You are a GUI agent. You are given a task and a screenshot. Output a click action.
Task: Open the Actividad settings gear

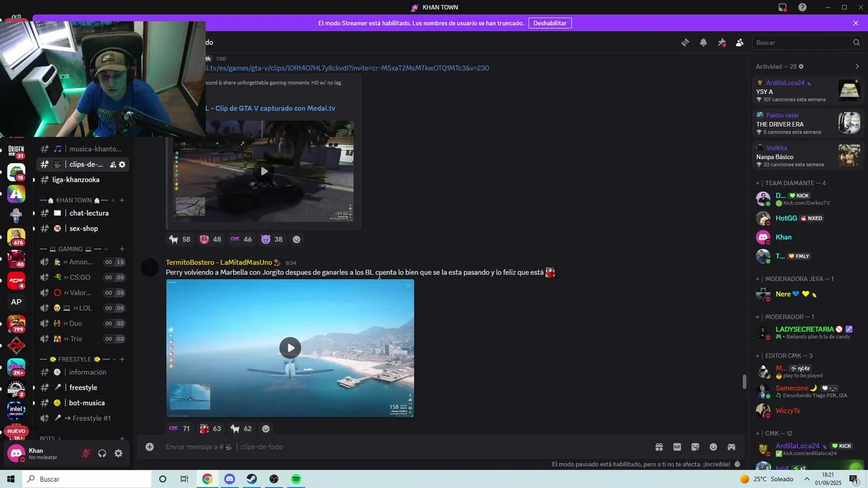click(801, 66)
